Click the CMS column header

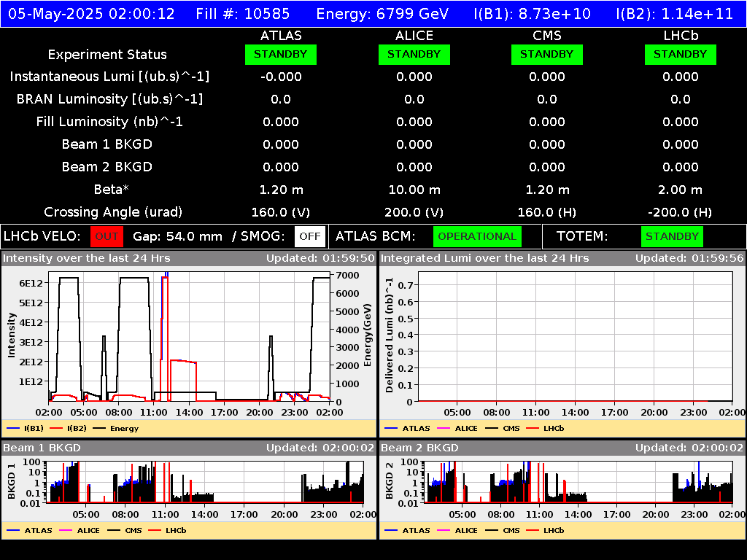547,36
